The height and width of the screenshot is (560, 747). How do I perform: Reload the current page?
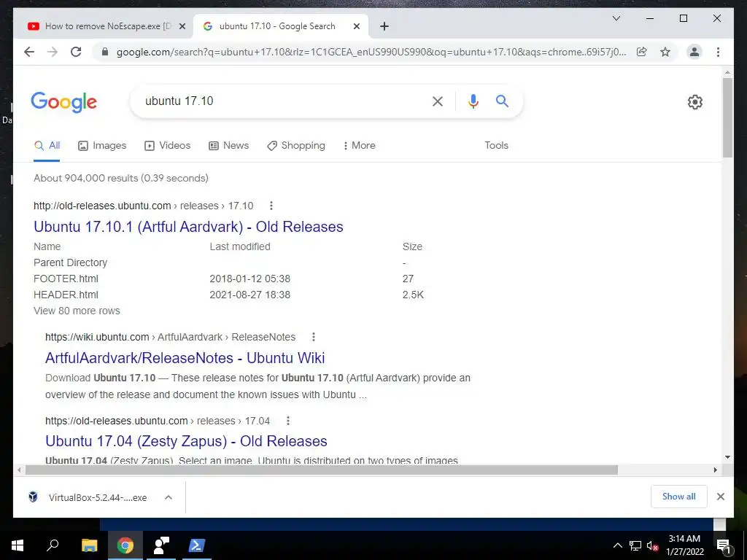coord(76,52)
